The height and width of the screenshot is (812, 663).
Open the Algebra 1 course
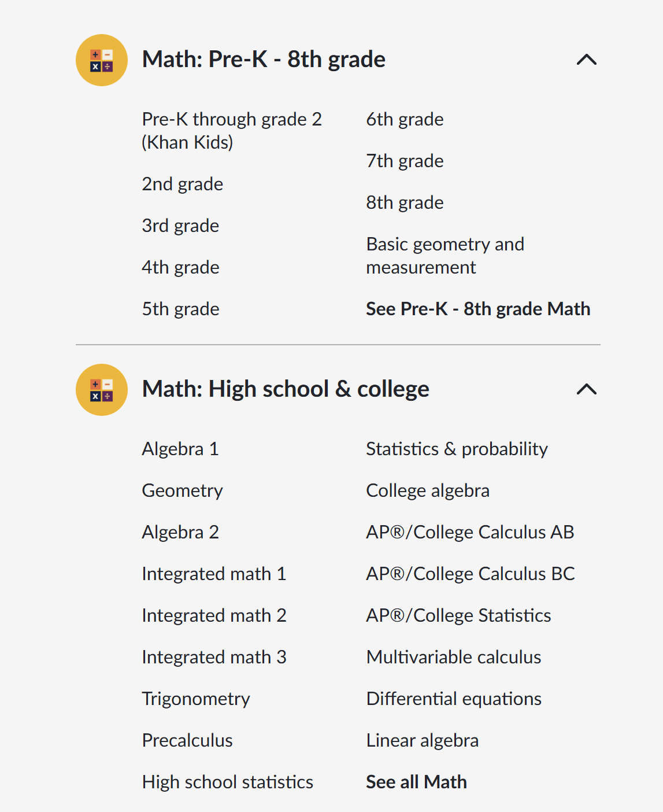pyautogui.click(x=180, y=449)
